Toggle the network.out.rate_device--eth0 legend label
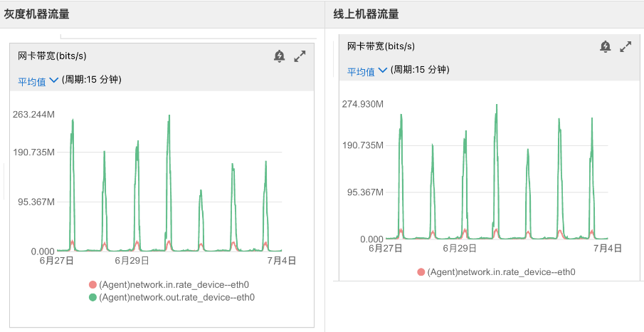Screen dimensions: 644x332 coord(176,297)
